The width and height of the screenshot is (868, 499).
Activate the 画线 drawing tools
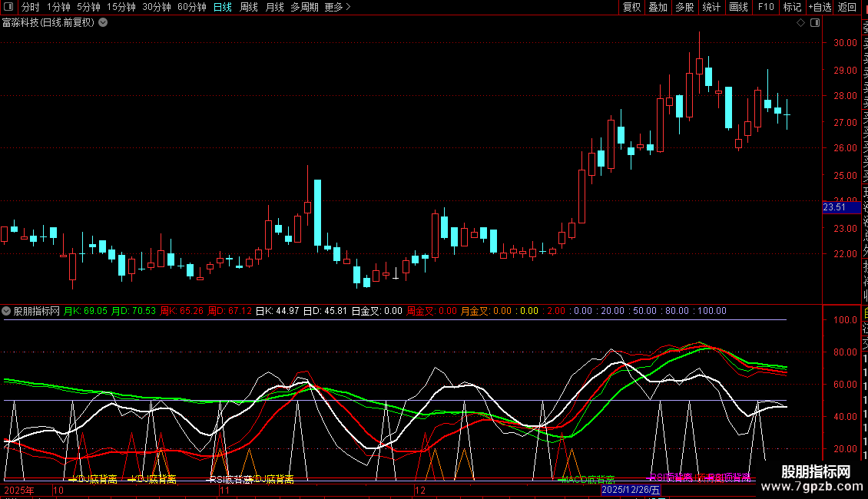tap(738, 7)
